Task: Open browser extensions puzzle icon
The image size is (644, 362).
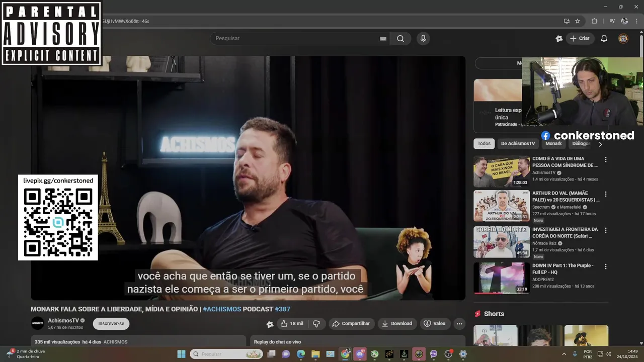Action: pyautogui.click(x=594, y=21)
